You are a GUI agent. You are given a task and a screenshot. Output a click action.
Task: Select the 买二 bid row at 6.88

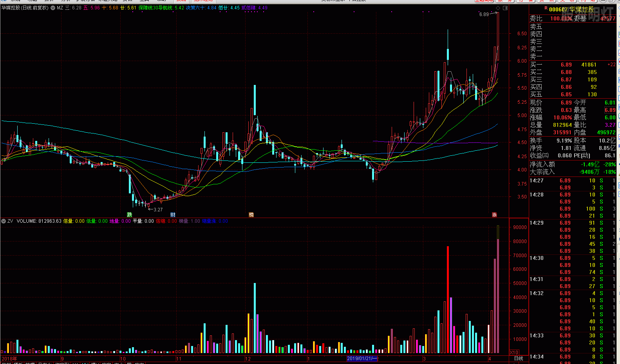coord(573,72)
